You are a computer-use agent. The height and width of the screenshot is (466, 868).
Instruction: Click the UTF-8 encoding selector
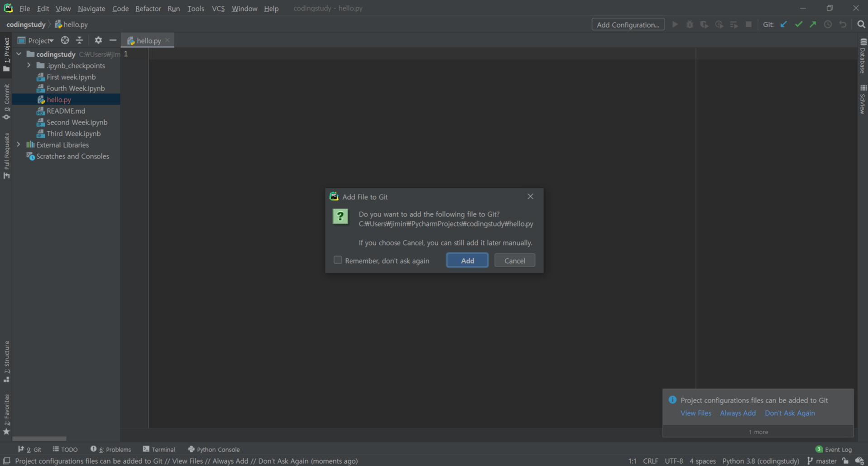674,461
